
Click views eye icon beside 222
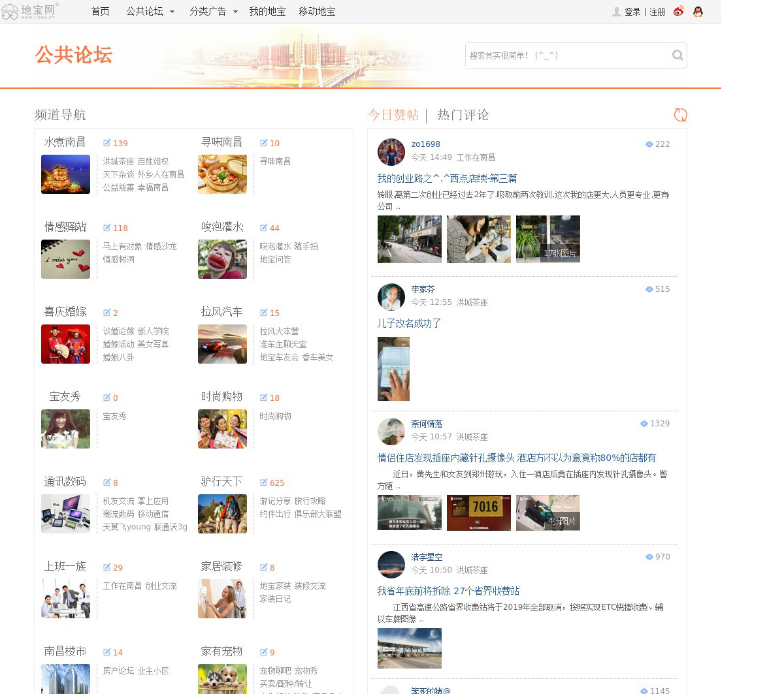click(x=649, y=144)
